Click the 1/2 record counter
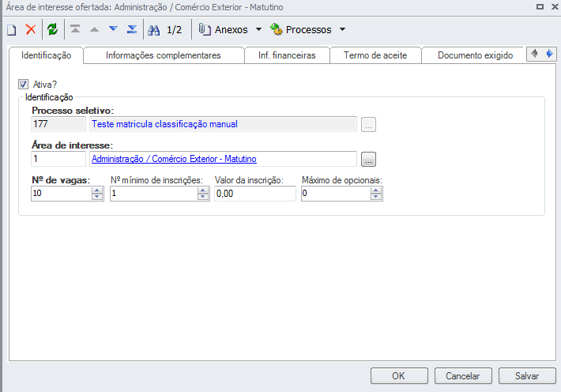This screenshot has height=392, width=561. (x=175, y=30)
